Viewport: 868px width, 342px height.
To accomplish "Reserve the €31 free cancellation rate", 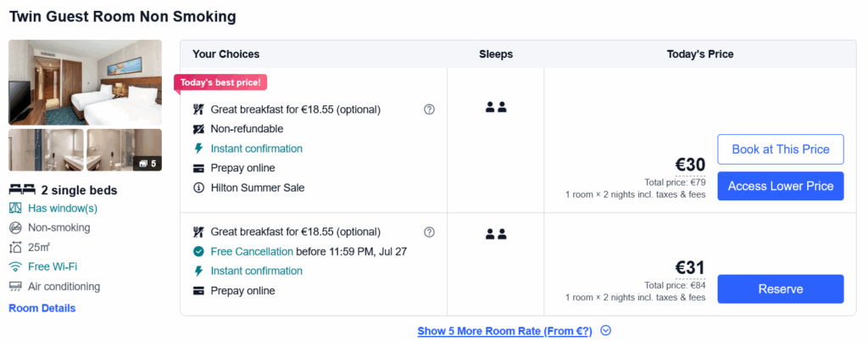I will click(781, 289).
